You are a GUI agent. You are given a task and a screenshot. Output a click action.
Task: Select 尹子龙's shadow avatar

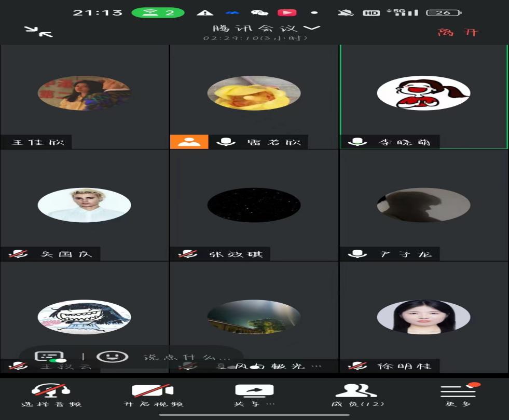(x=423, y=205)
